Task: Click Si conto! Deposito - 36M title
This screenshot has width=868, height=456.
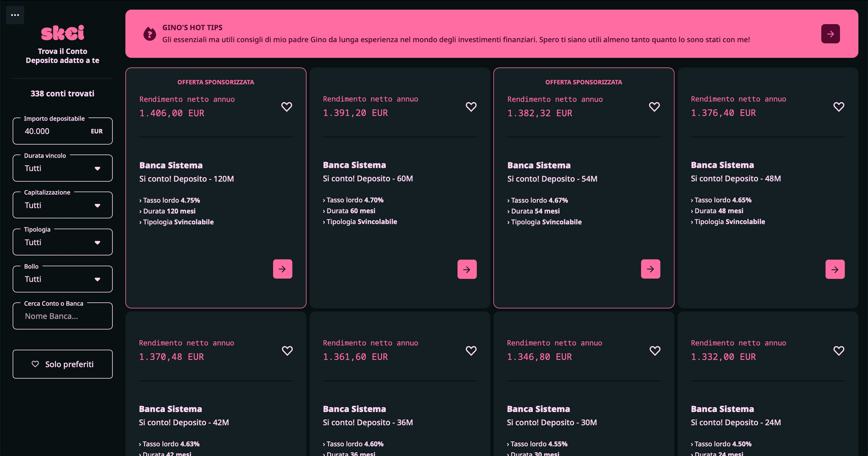Action: coord(368,423)
